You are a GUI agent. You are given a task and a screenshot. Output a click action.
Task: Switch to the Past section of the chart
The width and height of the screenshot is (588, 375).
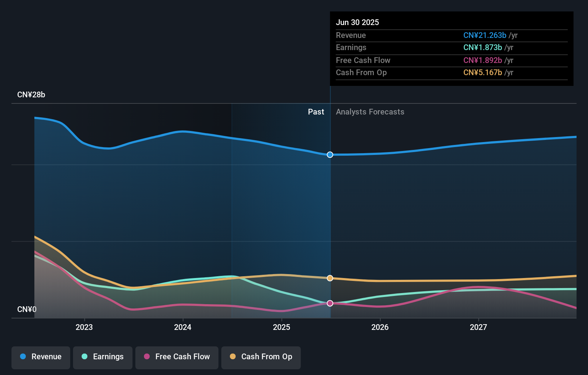pos(316,112)
